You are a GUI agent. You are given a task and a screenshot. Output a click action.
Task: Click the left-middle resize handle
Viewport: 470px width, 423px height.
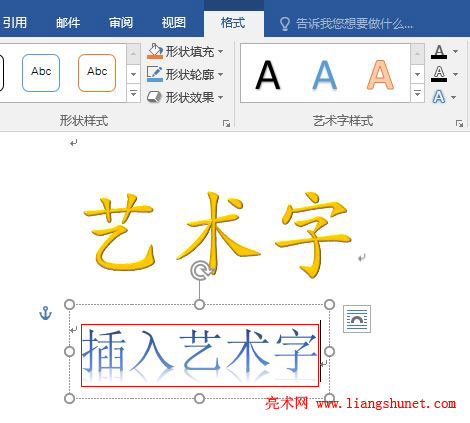tap(69, 351)
